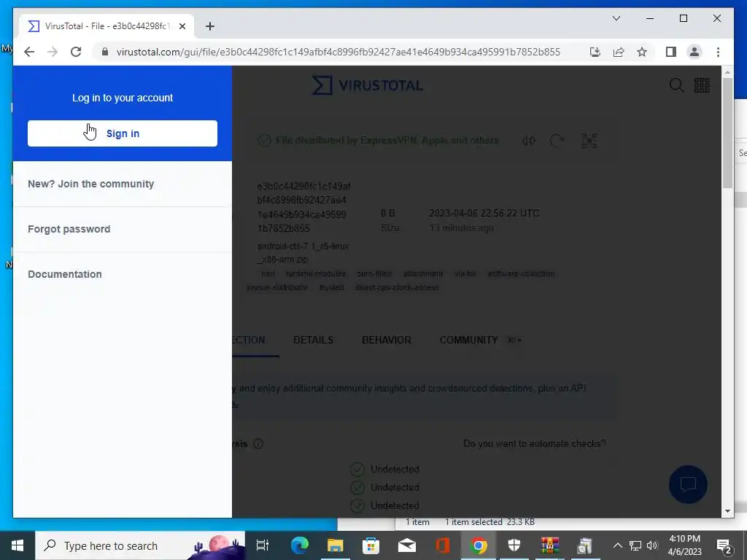The image size is (747, 560).
Task: Bookmark this page with the star icon
Action: [x=642, y=52]
